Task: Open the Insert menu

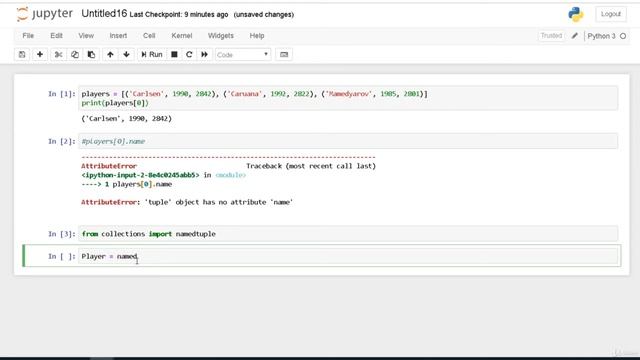Action: click(118, 36)
